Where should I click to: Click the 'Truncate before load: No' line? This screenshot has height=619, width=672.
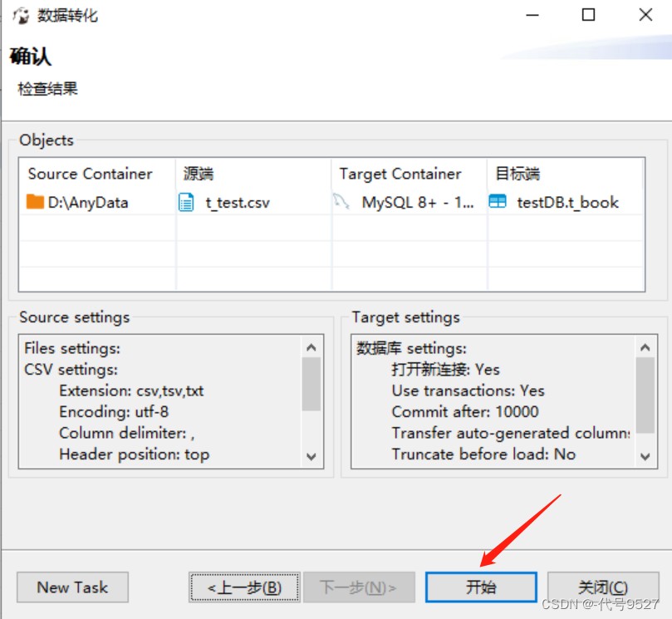click(x=483, y=454)
